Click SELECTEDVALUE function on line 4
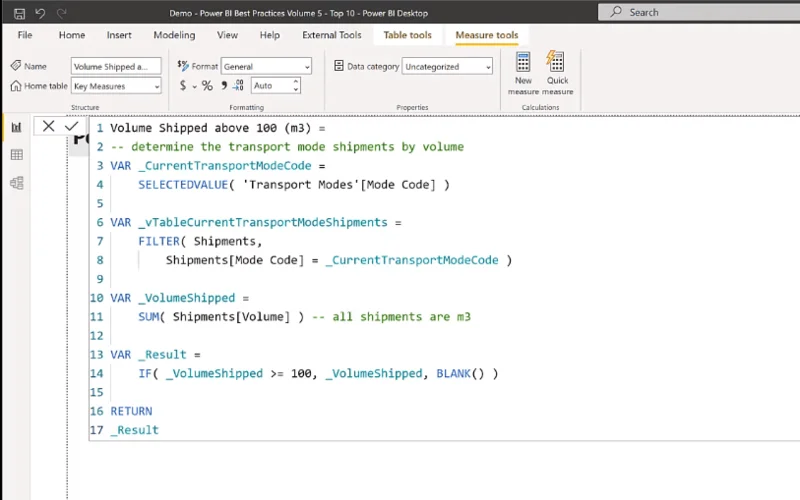 (183, 184)
